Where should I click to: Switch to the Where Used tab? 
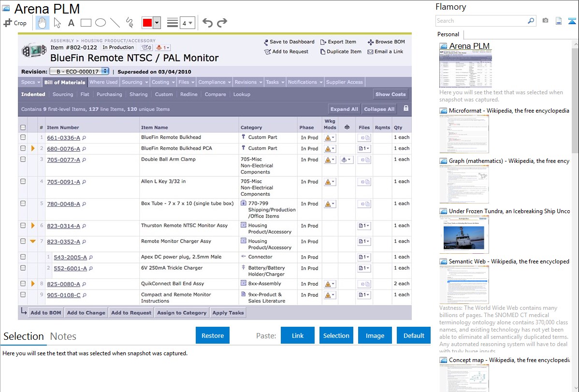pos(103,82)
